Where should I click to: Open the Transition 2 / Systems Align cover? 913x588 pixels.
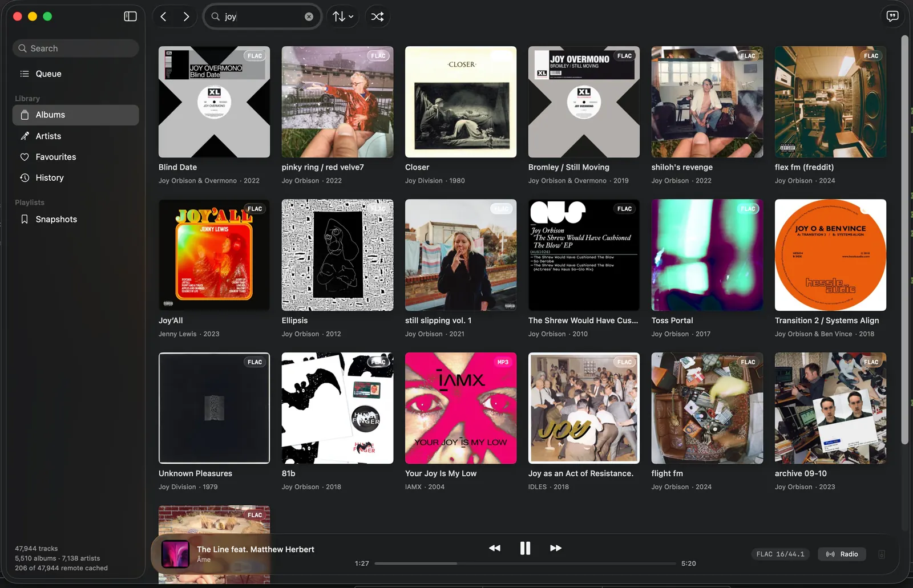pyautogui.click(x=830, y=255)
